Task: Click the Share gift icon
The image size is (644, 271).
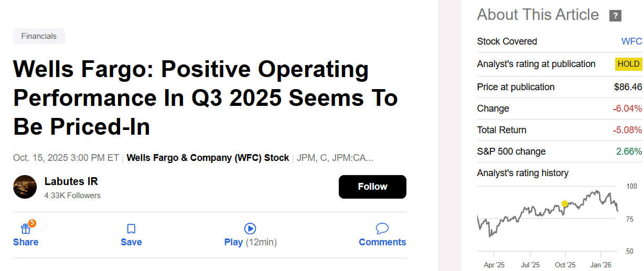Action: click(25, 229)
